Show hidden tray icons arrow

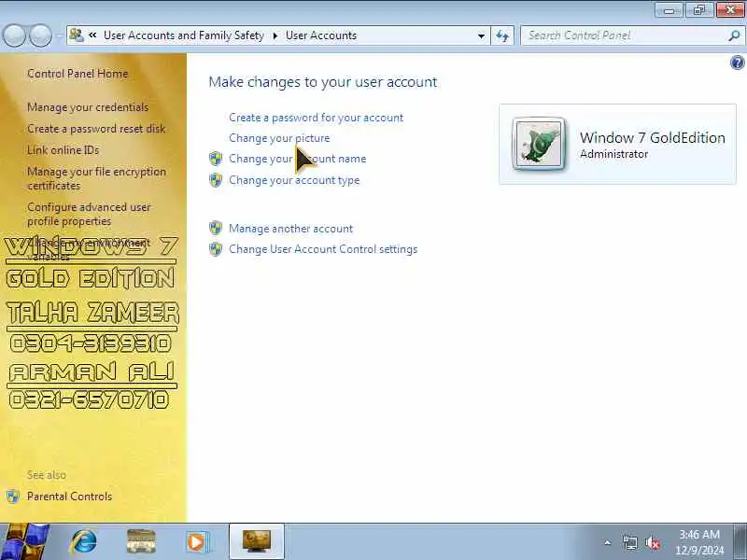pos(608,542)
